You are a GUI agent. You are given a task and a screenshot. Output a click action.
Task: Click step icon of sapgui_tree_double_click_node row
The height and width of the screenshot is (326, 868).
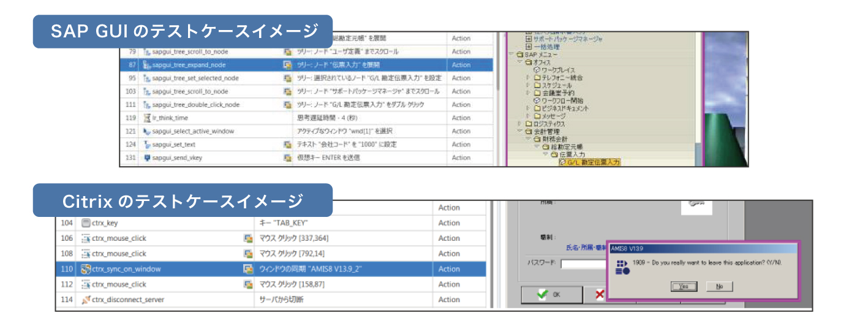[x=147, y=105]
